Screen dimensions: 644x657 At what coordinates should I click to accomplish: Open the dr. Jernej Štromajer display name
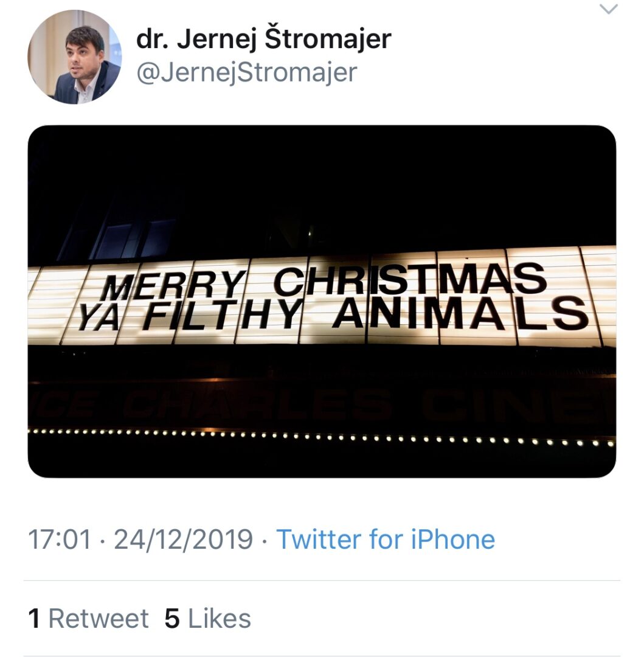click(263, 40)
